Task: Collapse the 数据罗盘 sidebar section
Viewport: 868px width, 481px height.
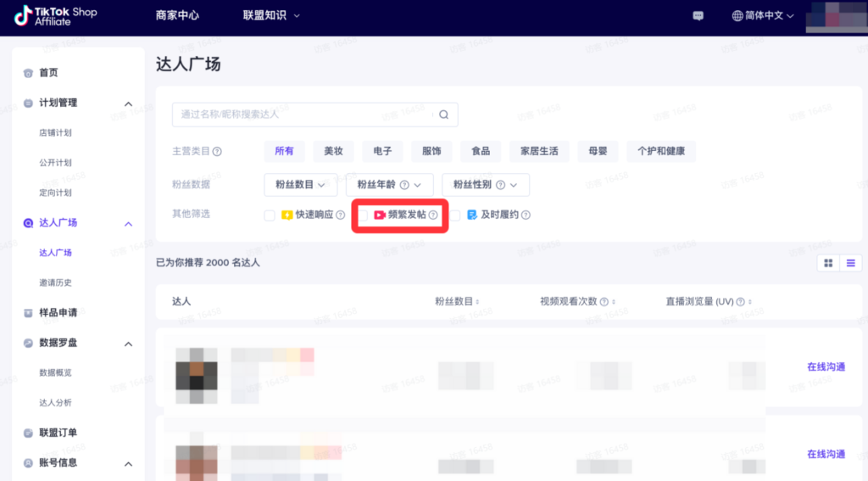Action: point(129,344)
